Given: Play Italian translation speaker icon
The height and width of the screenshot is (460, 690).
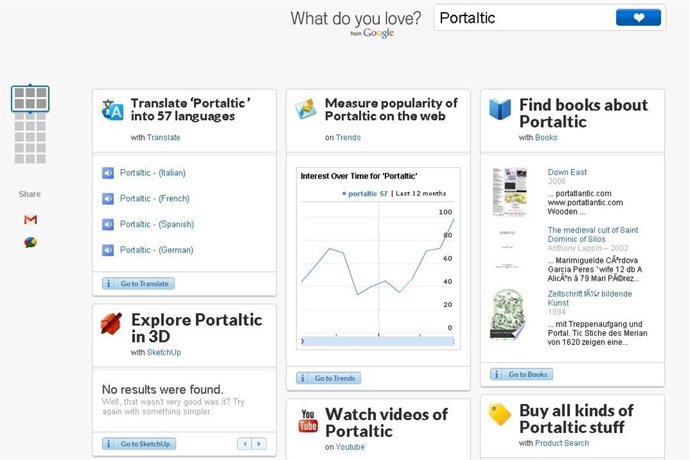Looking at the screenshot, I should (x=108, y=173).
